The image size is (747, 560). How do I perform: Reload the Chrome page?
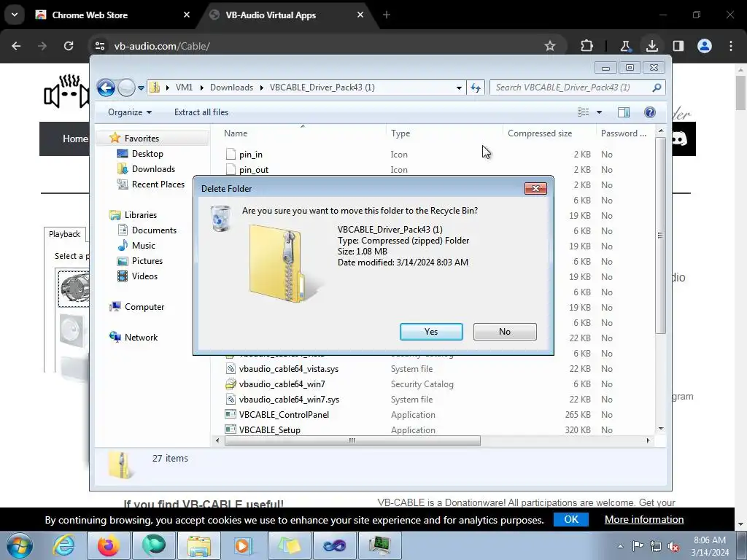[x=69, y=46]
